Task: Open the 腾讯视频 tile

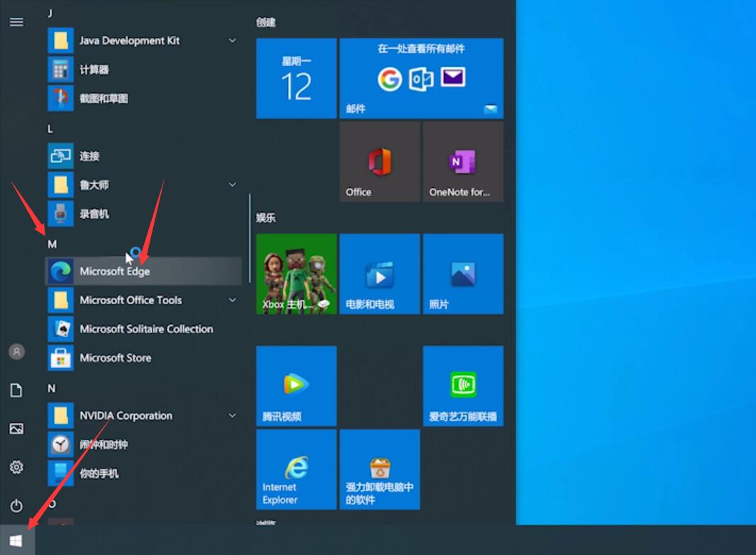Action: point(296,386)
